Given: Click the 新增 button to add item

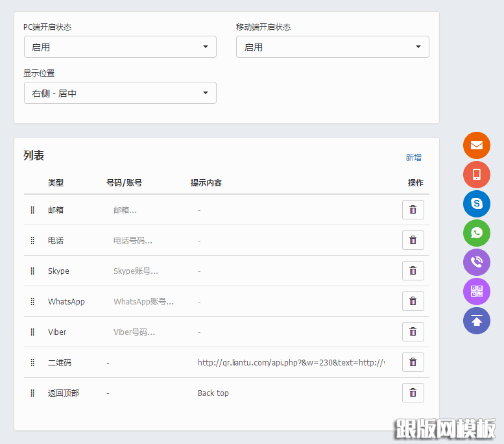Looking at the screenshot, I should pyautogui.click(x=413, y=158).
